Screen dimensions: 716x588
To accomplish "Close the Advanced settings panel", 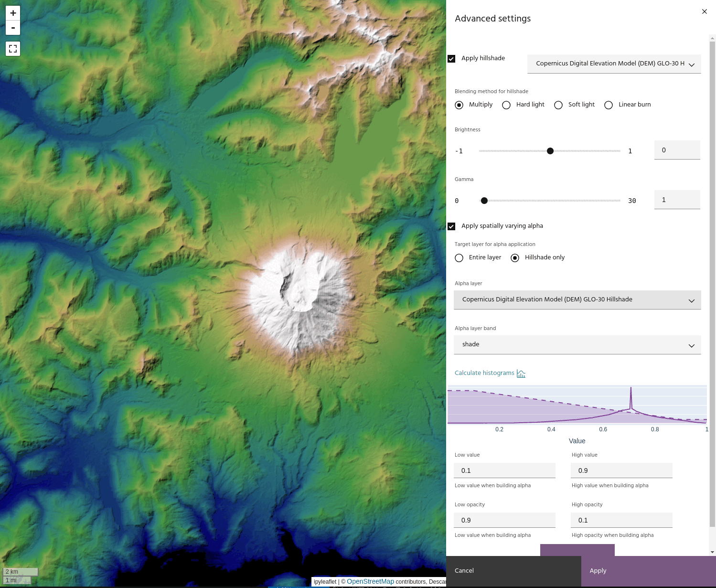I will tap(704, 11).
